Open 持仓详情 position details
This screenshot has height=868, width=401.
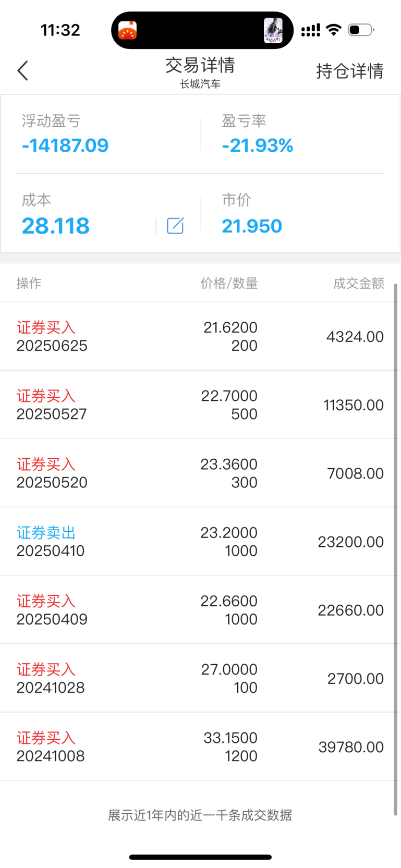[350, 71]
